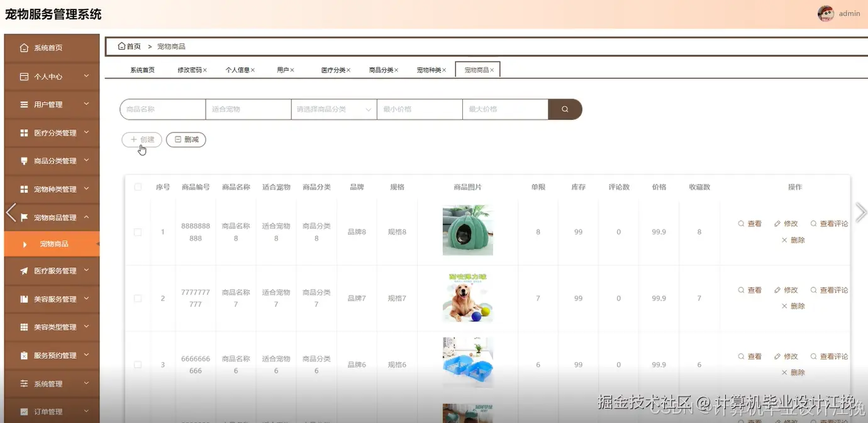Click 查看评论 for row 2
This screenshot has width=868, height=423.
830,290
